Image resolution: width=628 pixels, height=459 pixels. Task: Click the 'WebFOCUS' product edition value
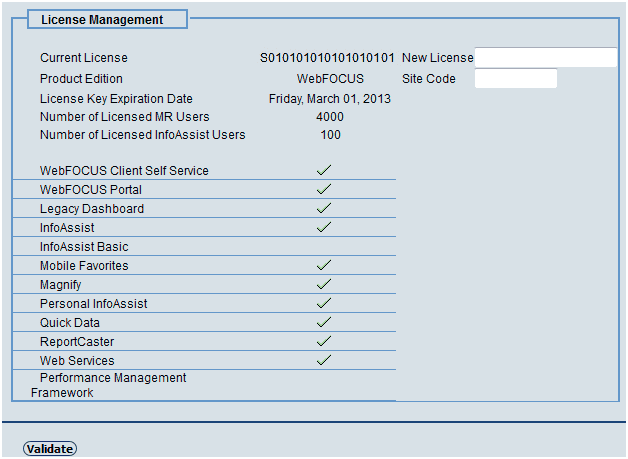(x=330, y=79)
